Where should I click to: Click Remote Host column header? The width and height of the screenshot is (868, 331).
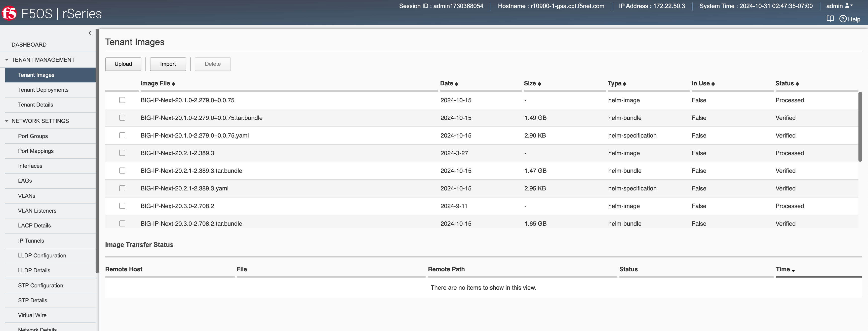124,269
